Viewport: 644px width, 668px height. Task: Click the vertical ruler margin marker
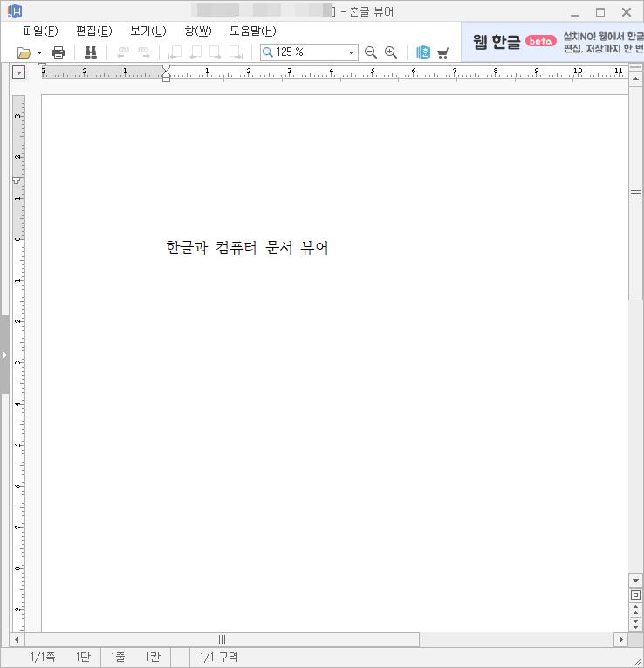coord(17,181)
